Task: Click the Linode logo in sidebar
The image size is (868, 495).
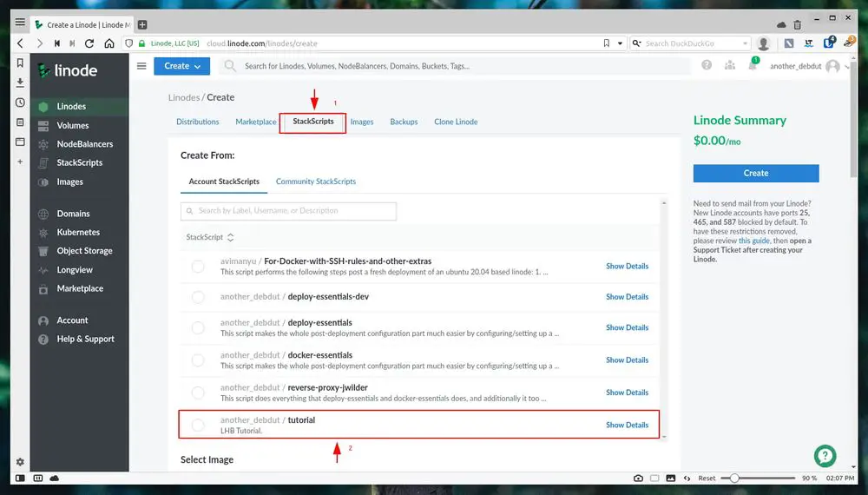Action: (x=68, y=70)
